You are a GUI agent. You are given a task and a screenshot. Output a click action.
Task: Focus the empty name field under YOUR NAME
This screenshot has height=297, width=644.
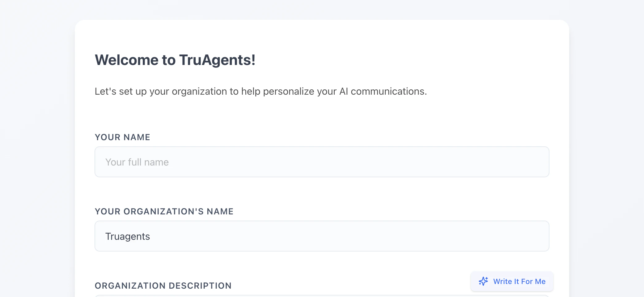click(321, 162)
